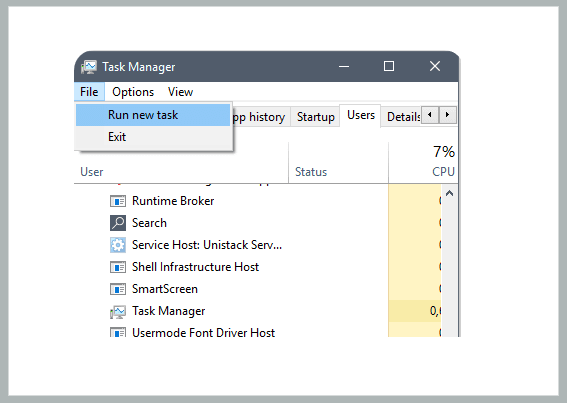The width and height of the screenshot is (567, 403).
Task: Sort by the User column header
Action: tap(182, 172)
